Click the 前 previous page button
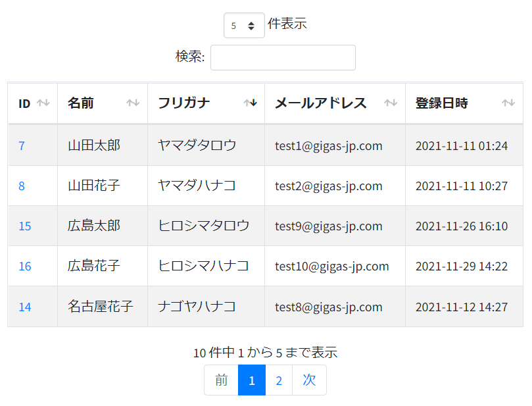This screenshot has width=532, height=406. [221, 380]
